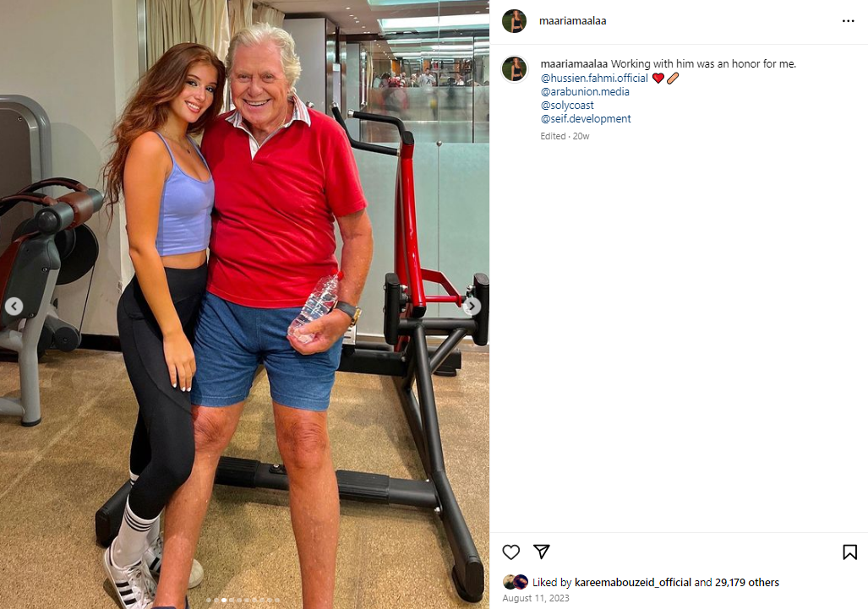868x609 pixels.
Task: Open the three-dots more options menu
Action: point(848,21)
